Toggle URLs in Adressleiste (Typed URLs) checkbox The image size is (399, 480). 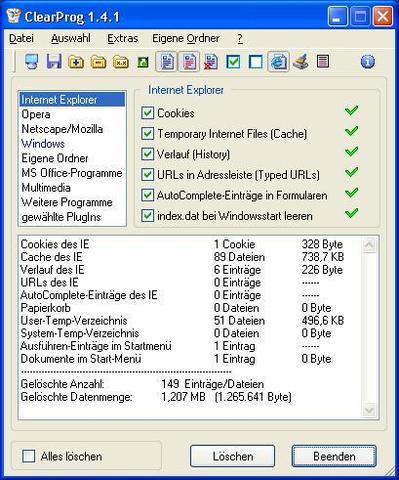pyautogui.click(x=147, y=175)
